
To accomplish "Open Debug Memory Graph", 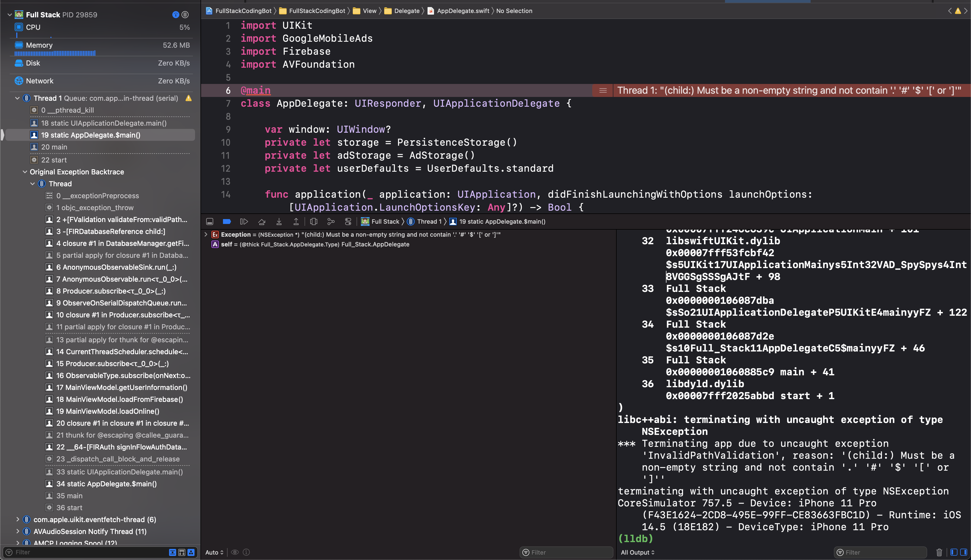I will click(331, 222).
